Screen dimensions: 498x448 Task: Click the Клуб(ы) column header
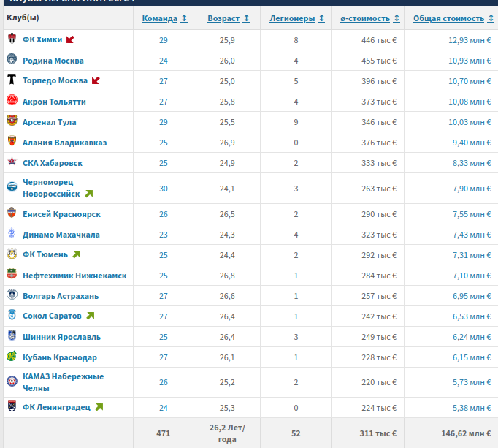[x=23, y=18]
